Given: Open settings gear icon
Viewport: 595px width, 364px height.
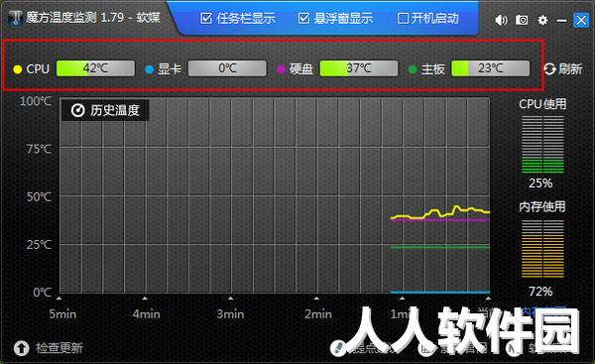Looking at the screenshot, I should pos(543,20).
